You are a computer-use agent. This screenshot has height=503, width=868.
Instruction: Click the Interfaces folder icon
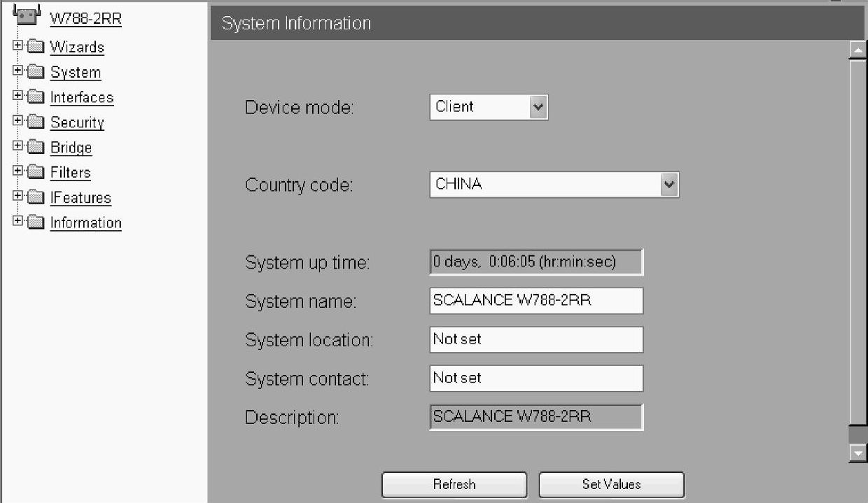[x=35, y=98]
